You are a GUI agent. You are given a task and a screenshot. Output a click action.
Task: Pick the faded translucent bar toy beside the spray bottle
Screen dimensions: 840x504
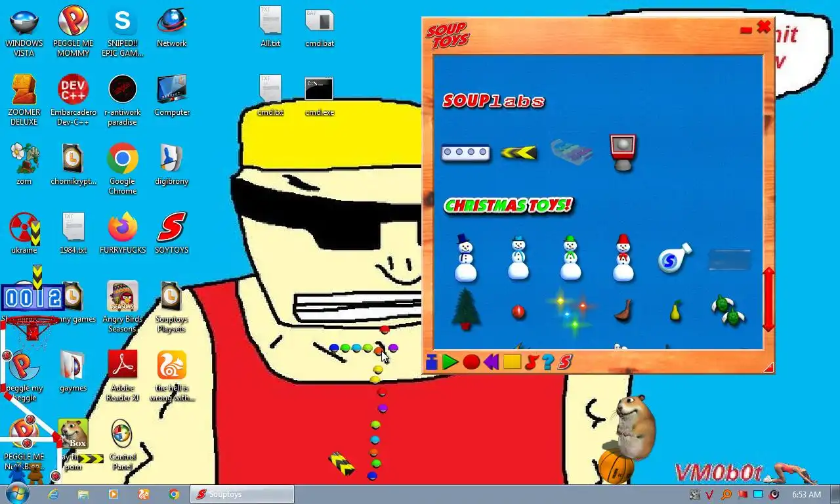pyautogui.click(x=730, y=260)
